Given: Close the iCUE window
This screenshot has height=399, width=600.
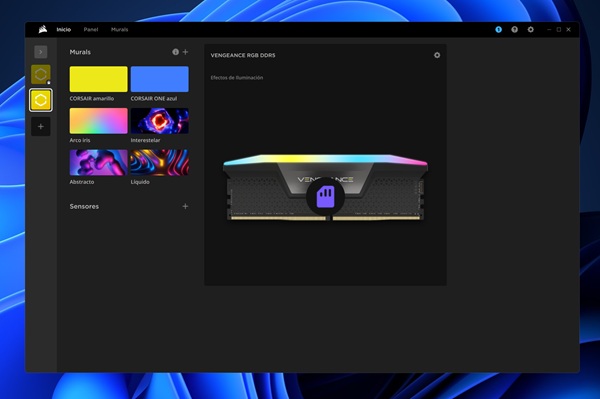Looking at the screenshot, I should tap(569, 29).
